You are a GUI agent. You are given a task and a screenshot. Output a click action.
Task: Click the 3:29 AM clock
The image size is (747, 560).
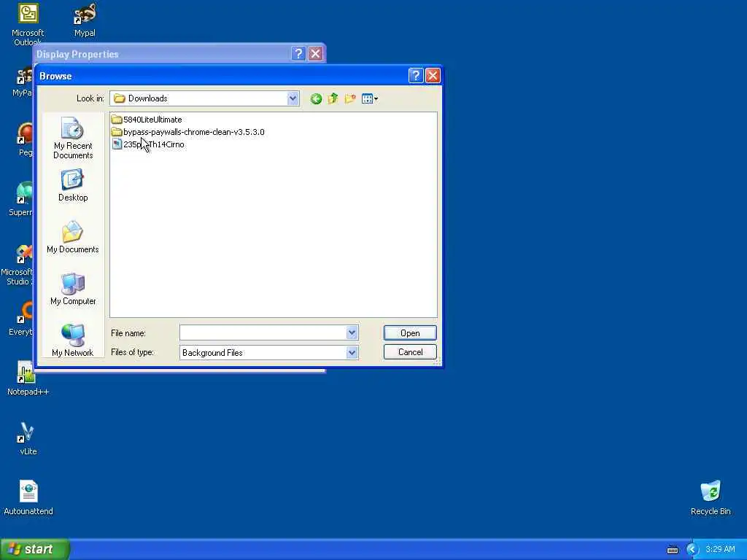(x=720, y=549)
